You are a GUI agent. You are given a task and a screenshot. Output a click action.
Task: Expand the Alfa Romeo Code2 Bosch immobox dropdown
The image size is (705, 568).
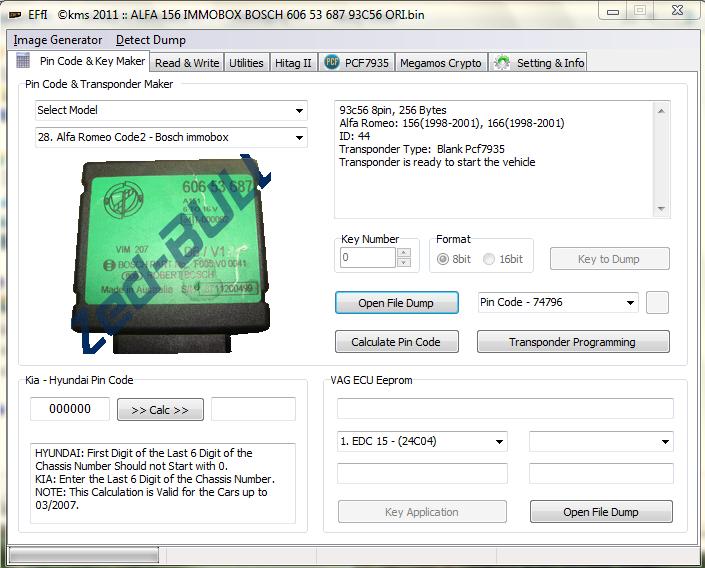click(x=171, y=137)
